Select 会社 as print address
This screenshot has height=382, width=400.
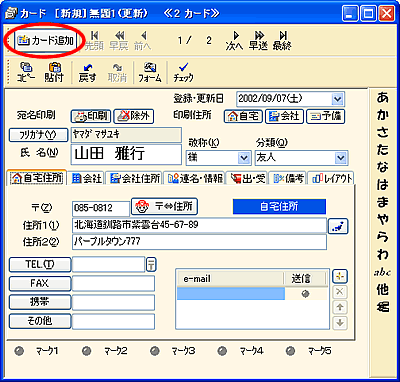(284, 116)
